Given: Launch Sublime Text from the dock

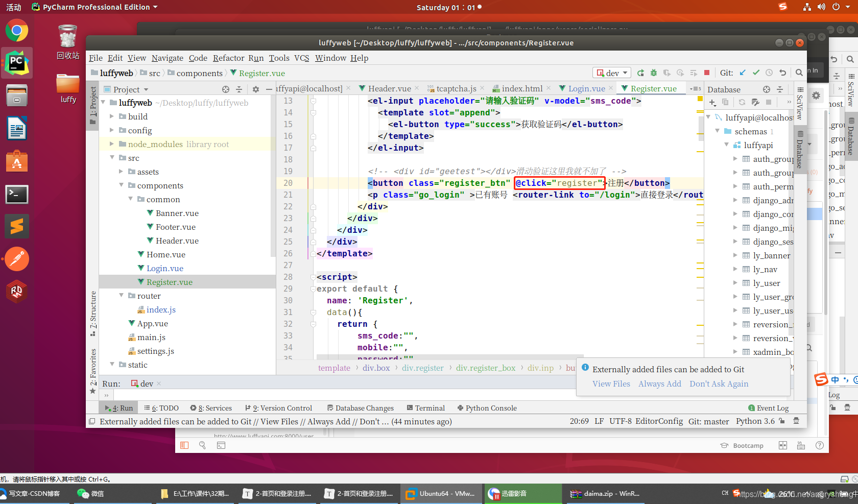Looking at the screenshot, I should 17,226.
